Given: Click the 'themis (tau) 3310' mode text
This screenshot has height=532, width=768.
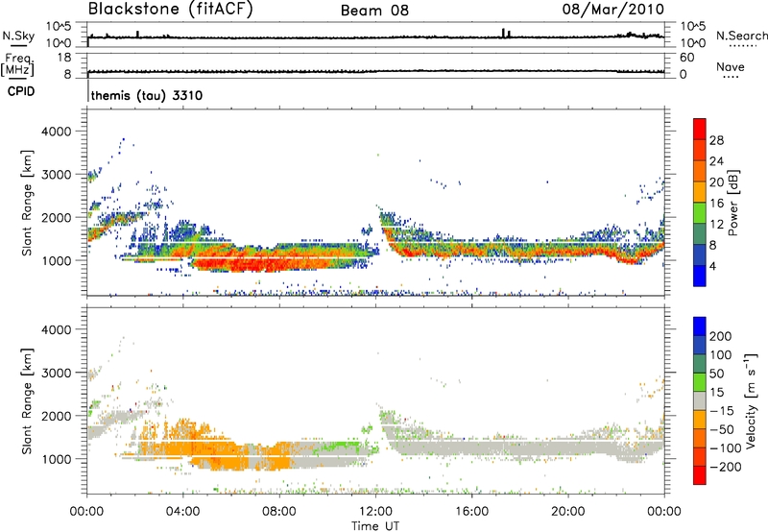Looking at the screenshot, I should pyautogui.click(x=147, y=95).
